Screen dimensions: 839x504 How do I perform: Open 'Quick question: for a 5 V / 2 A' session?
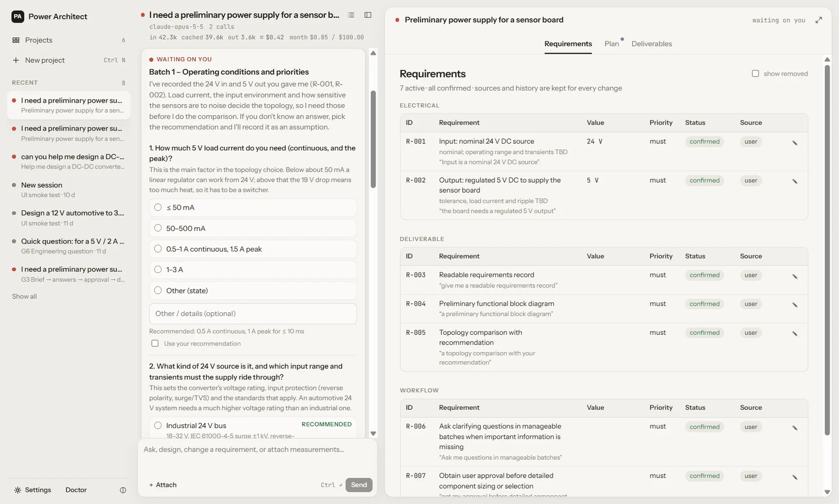click(x=69, y=246)
